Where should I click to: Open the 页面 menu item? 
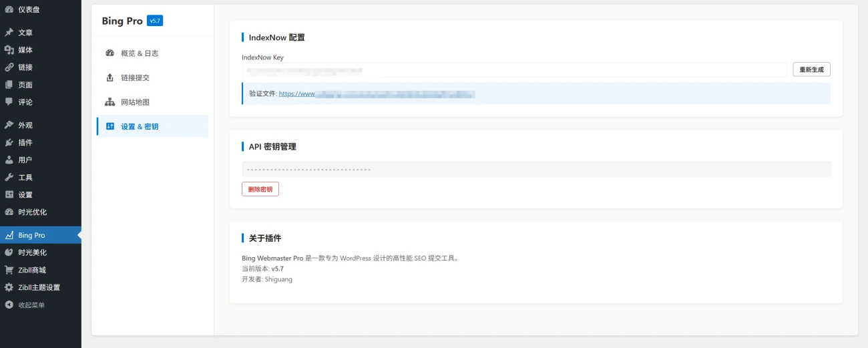[41, 85]
